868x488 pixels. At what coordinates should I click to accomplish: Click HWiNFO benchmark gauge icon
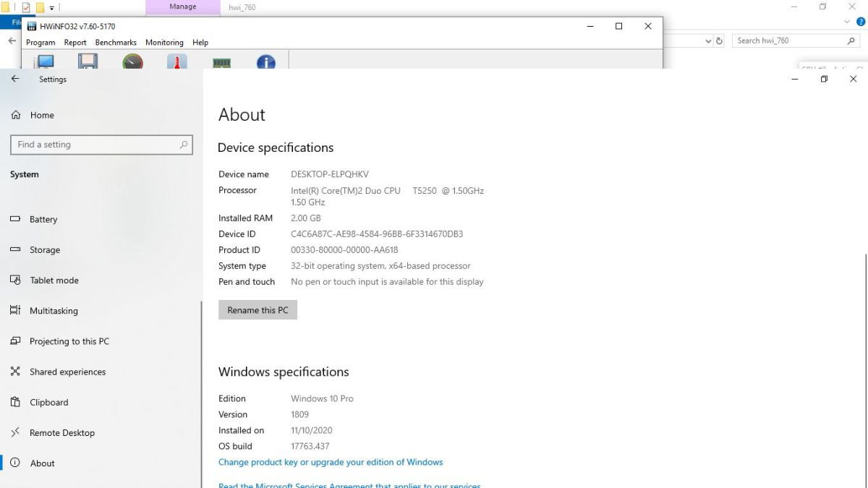click(x=132, y=61)
